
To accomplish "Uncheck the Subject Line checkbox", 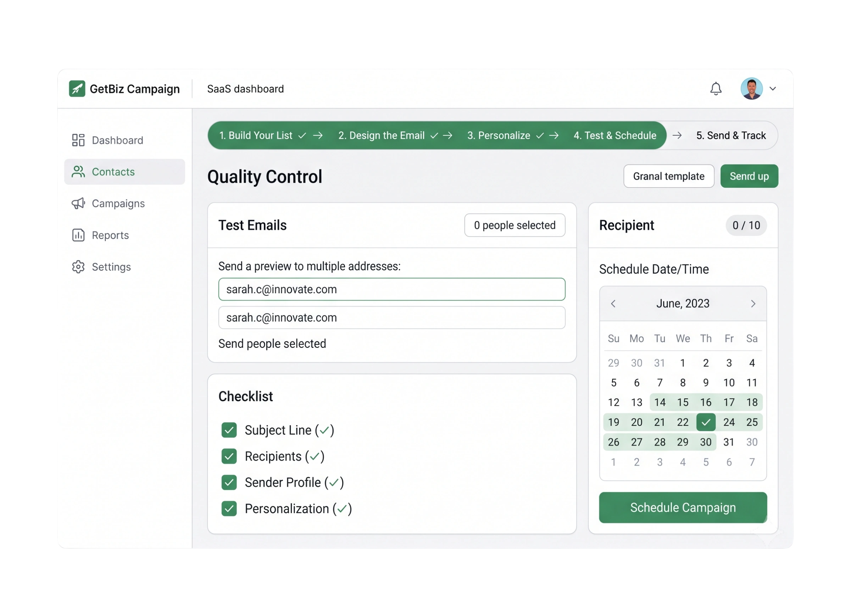I will [229, 430].
